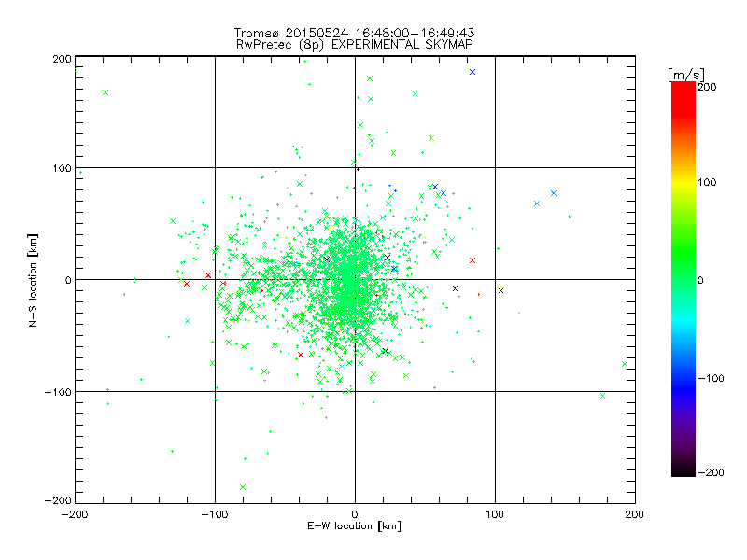Click the E-W axis tick label "-200"
Image resolution: width=747 pixels, height=560 pixels.
(x=75, y=514)
